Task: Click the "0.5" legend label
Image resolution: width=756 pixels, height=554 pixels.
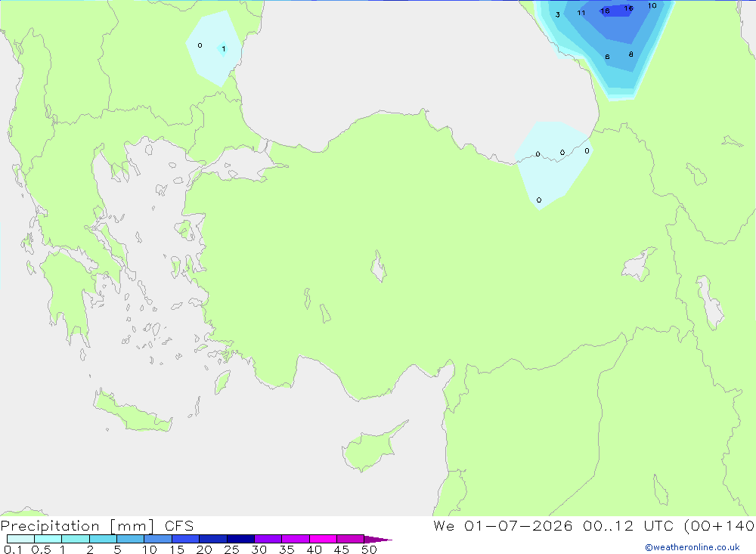Action: coord(41,549)
